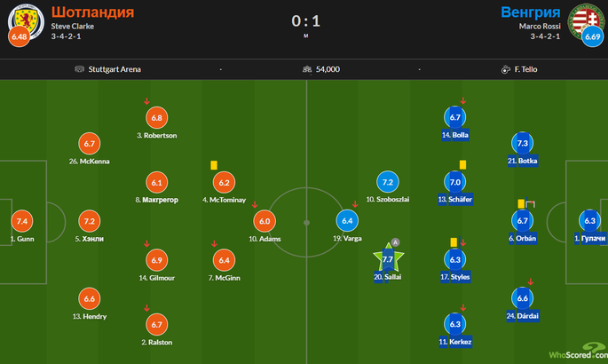Image resolution: width=608 pixels, height=364 pixels.
Task: Click the attendance crowd icon
Action: [x=307, y=69]
